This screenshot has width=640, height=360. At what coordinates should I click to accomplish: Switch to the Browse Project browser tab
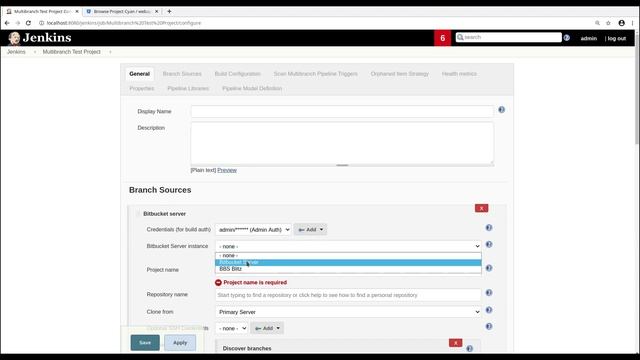click(122, 11)
